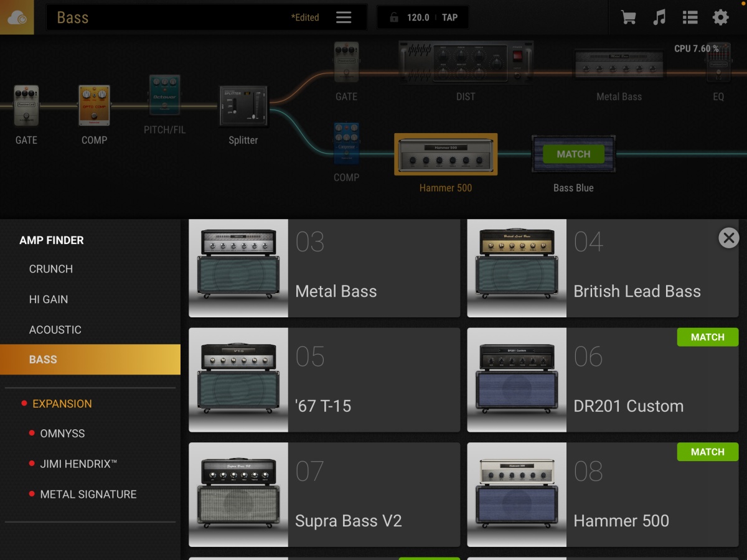The height and width of the screenshot is (560, 747).
Task: Select the CRUNCH amp category
Action: 51,269
